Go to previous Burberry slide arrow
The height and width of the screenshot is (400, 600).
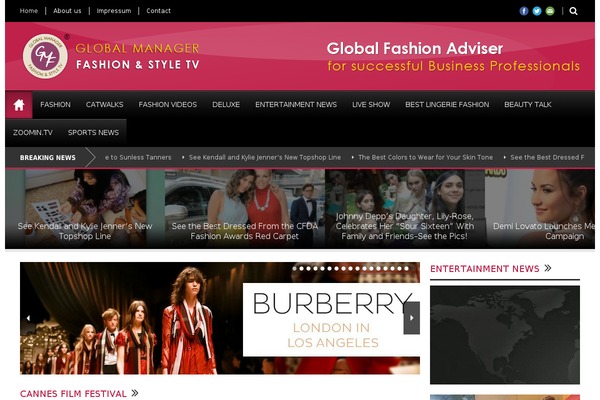(x=28, y=318)
